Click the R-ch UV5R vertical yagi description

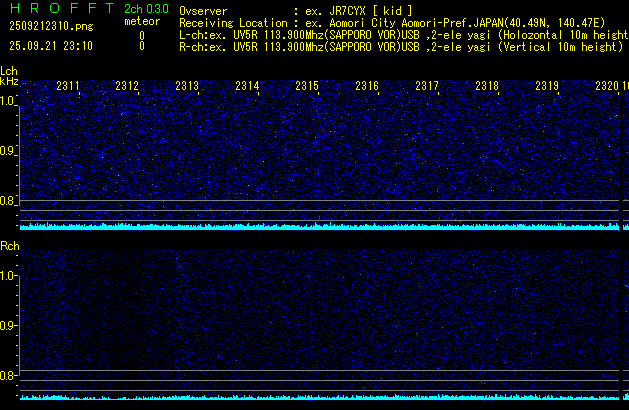click(x=400, y=46)
